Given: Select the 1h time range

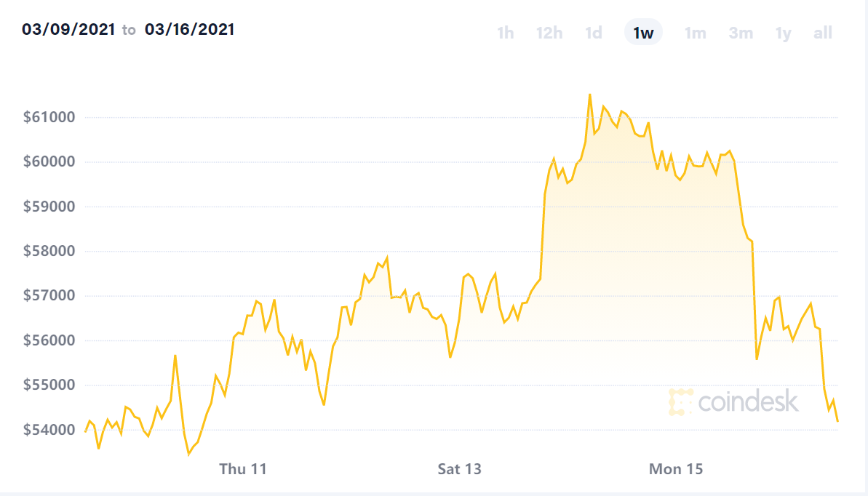Looking at the screenshot, I should click(x=505, y=33).
